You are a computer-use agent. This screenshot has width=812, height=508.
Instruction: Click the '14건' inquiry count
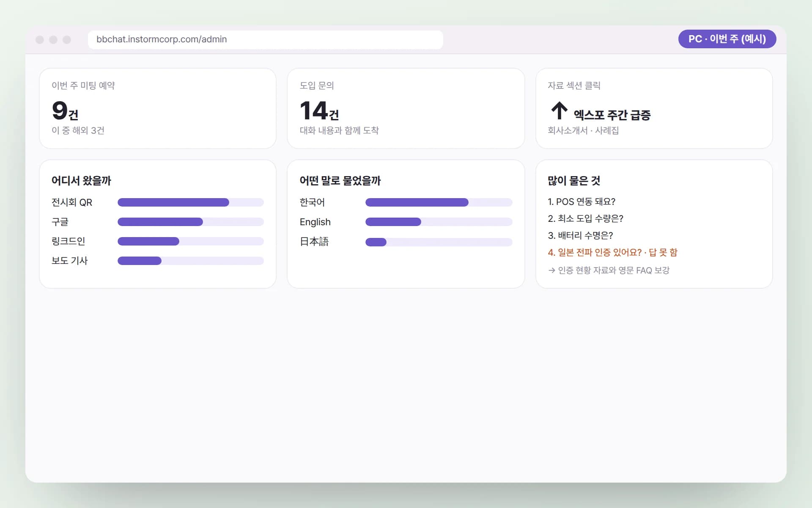click(319, 111)
